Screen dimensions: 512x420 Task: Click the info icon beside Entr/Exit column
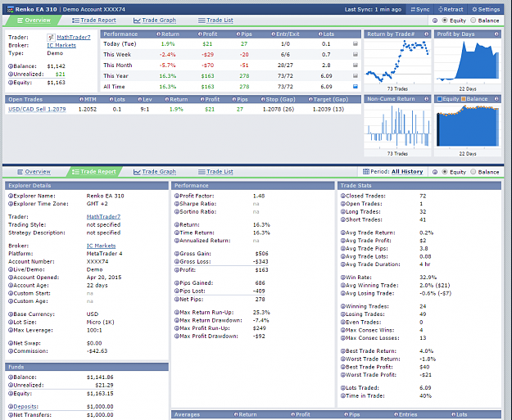[x=274, y=34]
